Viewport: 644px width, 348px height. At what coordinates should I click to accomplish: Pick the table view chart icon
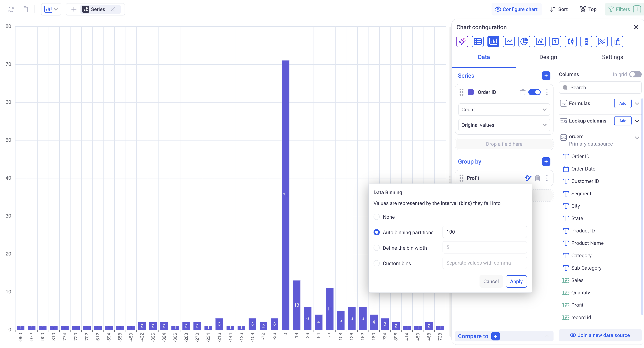click(x=478, y=41)
